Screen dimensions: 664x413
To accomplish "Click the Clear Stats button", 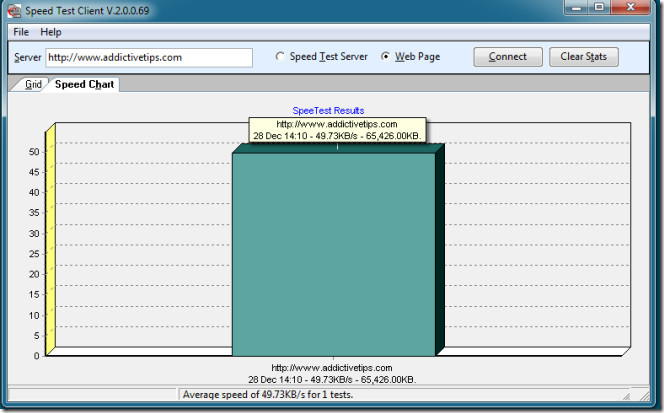I will pyautogui.click(x=584, y=57).
